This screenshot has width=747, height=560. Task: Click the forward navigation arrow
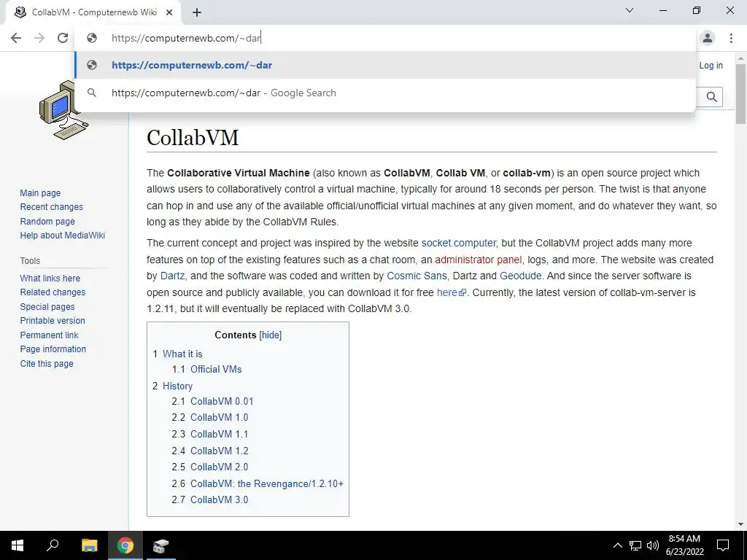click(x=39, y=38)
